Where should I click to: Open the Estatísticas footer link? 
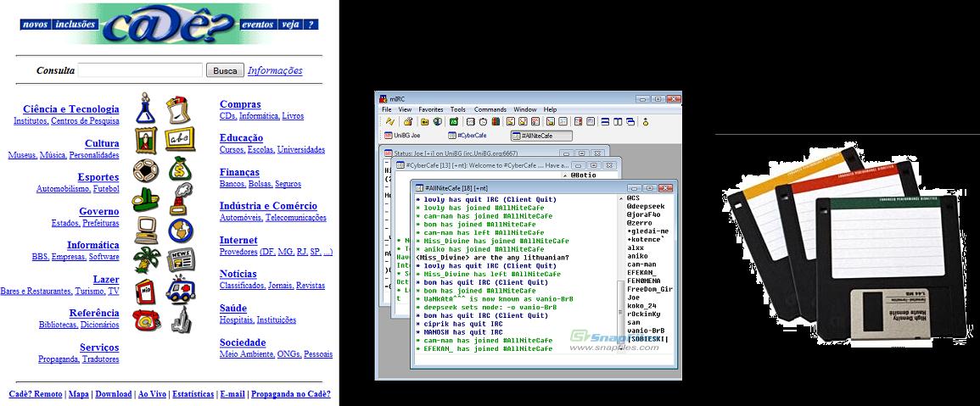pos(193,394)
